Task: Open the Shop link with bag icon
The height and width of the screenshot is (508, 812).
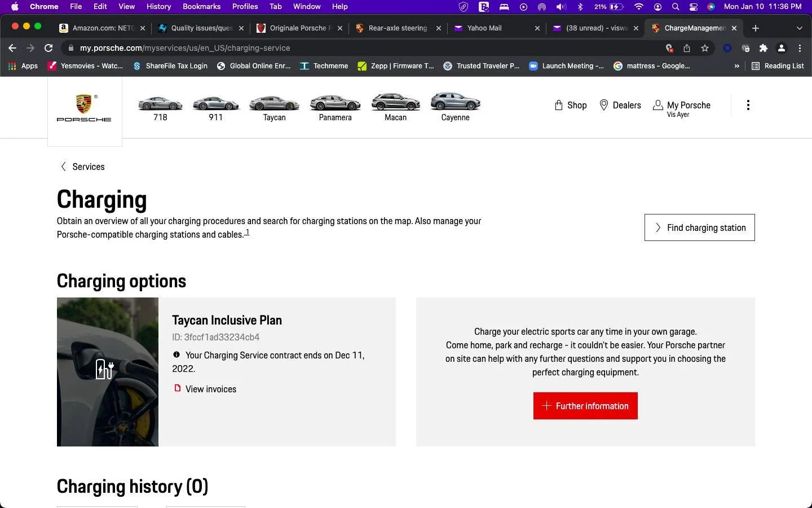Action: click(571, 105)
